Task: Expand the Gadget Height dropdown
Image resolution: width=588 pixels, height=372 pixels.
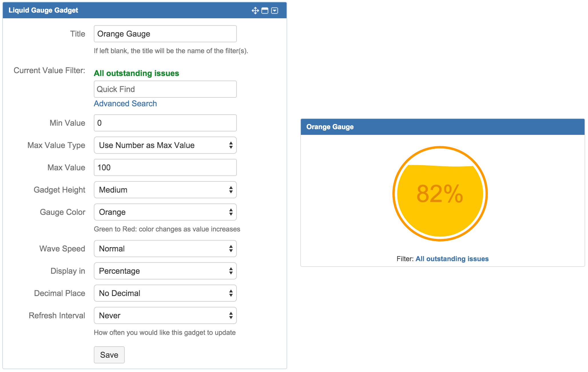Action: tap(165, 190)
